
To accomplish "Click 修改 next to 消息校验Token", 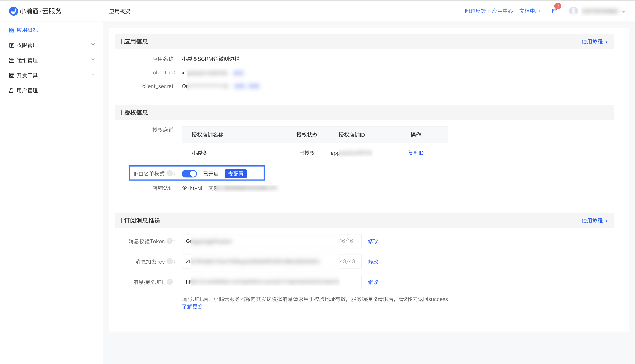I will click(x=373, y=241).
